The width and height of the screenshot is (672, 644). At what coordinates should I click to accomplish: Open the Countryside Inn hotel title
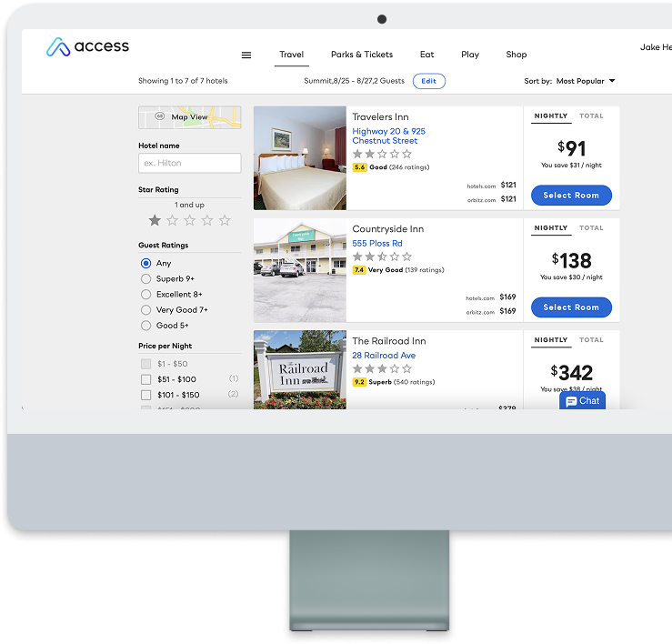click(388, 229)
